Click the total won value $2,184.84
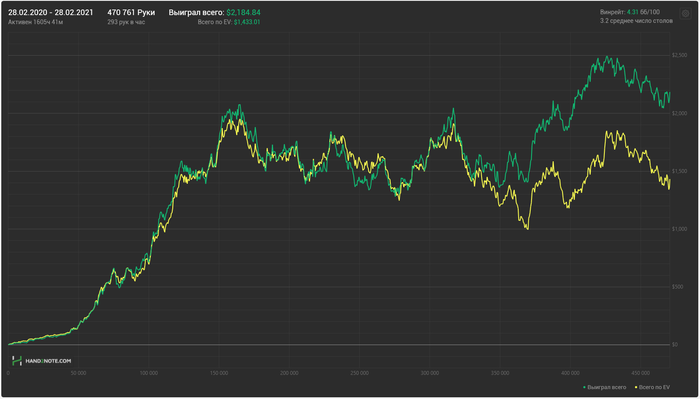Viewport: 700px width, 399px height. click(243, 12)
